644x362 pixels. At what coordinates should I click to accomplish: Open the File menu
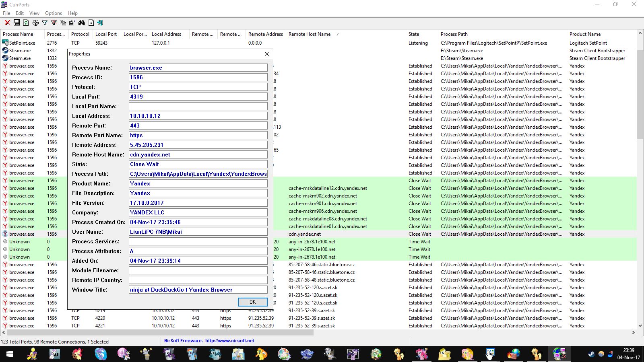(x=6, y=13)
